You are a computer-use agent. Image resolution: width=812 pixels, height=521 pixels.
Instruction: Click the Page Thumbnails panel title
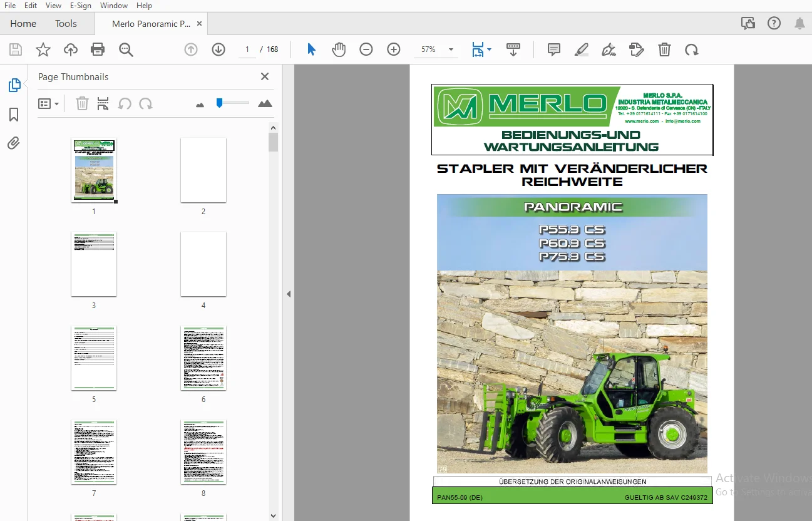coord(73,76)
